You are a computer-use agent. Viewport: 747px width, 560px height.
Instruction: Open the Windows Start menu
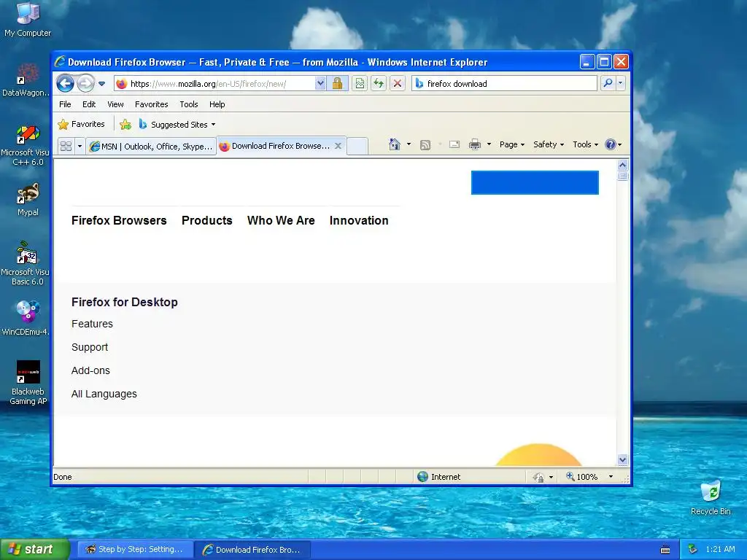[35, 549]
